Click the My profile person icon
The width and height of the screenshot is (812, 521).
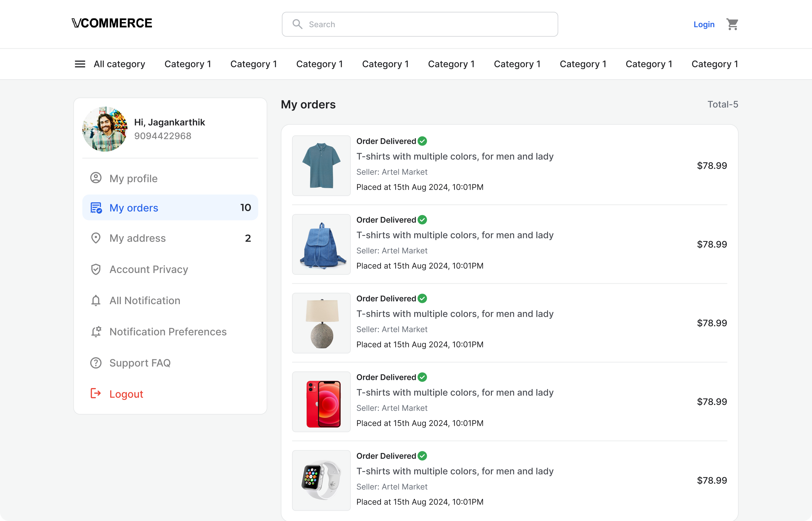click(96, 178)
